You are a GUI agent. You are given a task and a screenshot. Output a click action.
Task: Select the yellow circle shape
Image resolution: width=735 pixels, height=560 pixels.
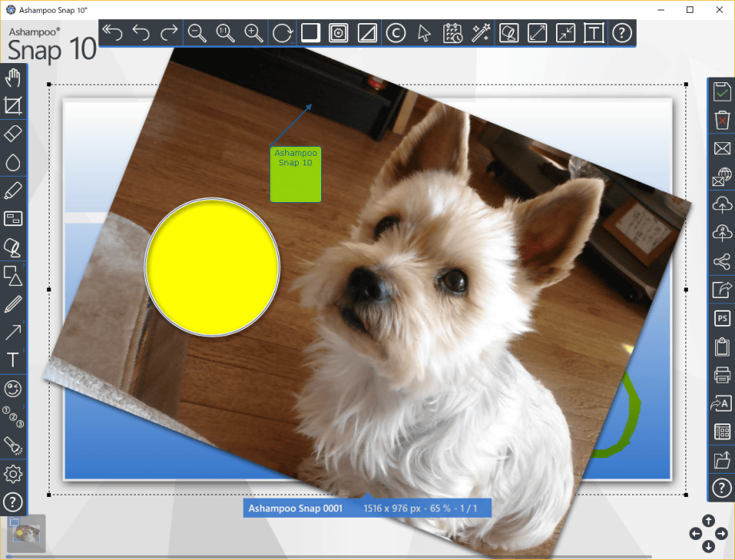tap(213, 267)
